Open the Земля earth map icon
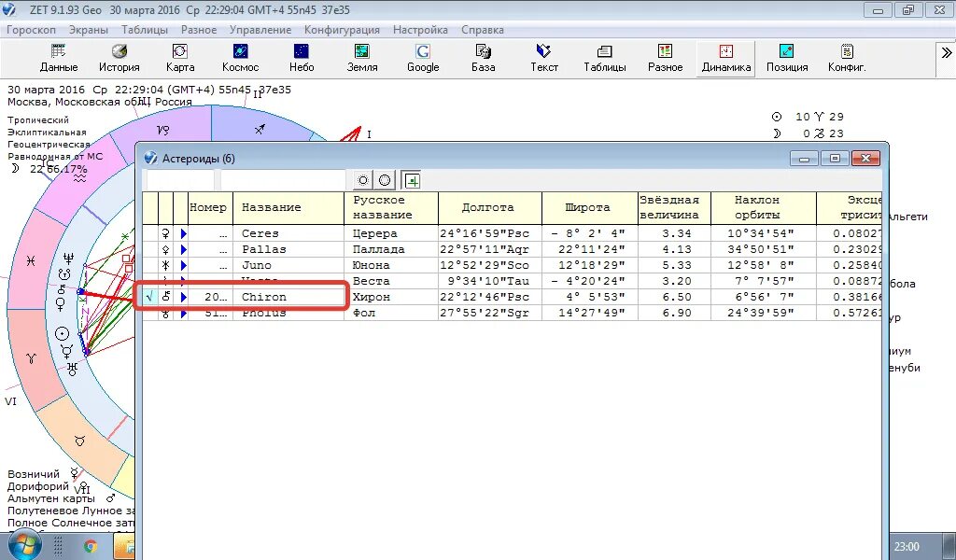Viewport: 956px width, 560px height. tap(362, 59)
